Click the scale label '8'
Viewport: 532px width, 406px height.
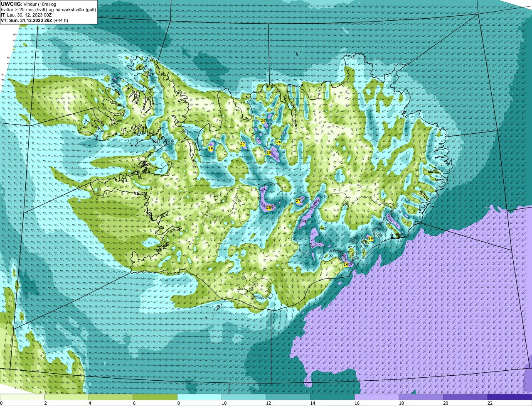tap(178, 403)
